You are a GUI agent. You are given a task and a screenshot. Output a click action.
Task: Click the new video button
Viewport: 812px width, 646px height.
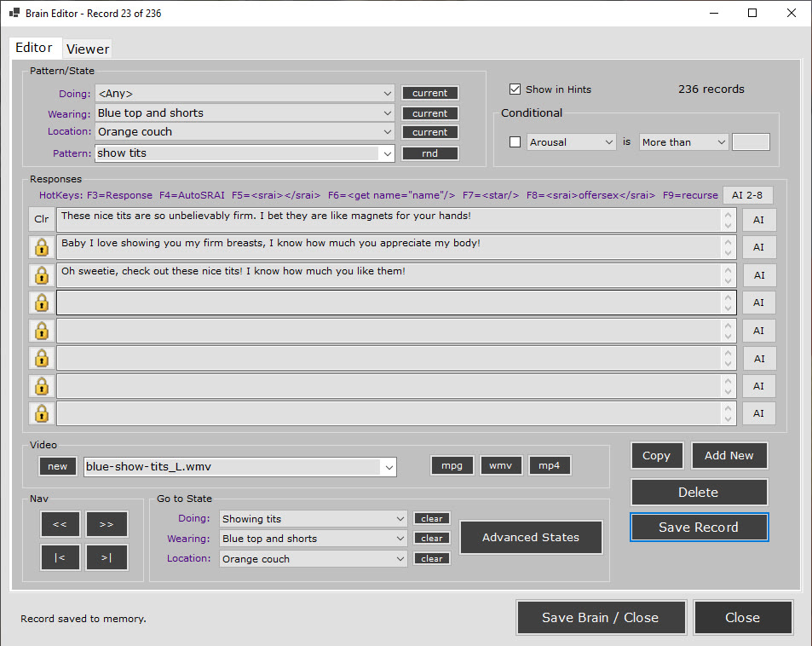click(57, 466)
